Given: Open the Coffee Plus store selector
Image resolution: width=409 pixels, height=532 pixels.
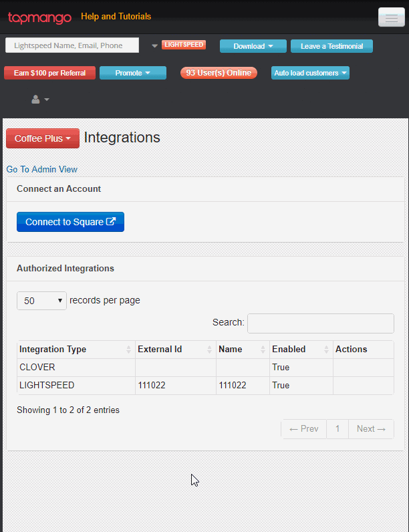Looking at the screenshot, I should 43,138.
